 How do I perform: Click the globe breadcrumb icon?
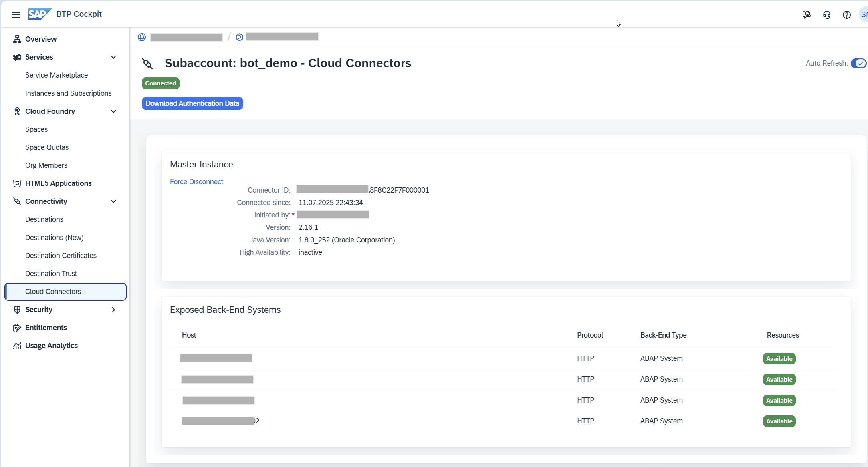tap(142, 37)
